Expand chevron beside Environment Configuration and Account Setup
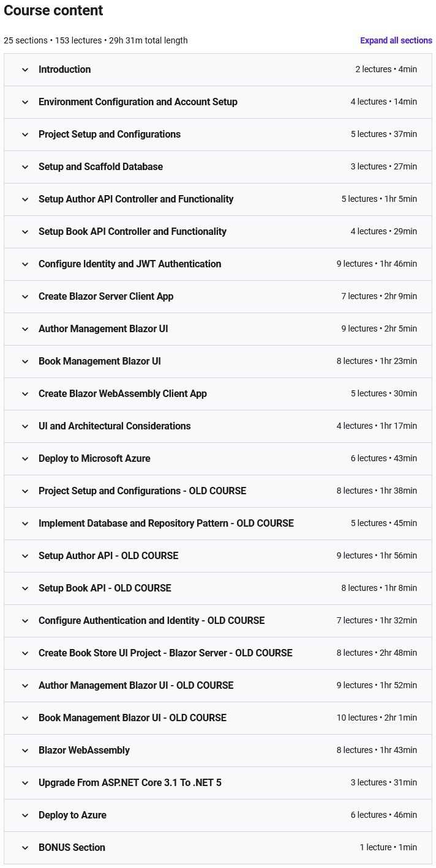The image size is (436, 868). click(x=25, y=102)
